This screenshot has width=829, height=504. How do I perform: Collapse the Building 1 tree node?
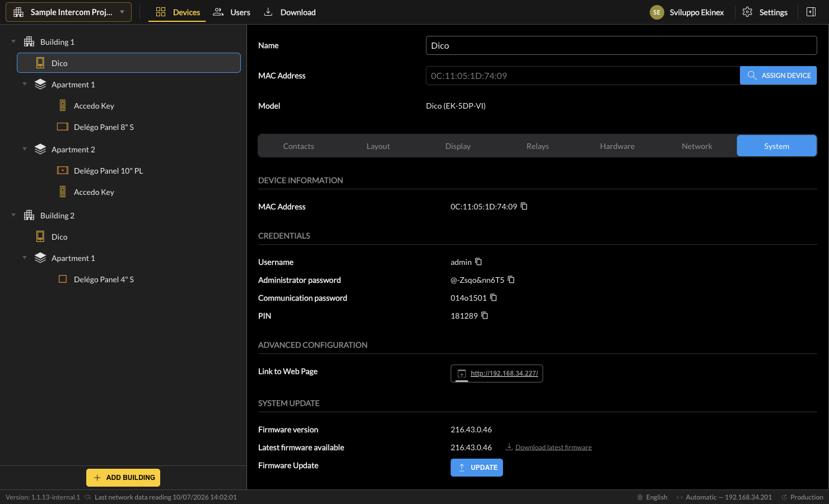pyautogui.click(x=13, y=41)
